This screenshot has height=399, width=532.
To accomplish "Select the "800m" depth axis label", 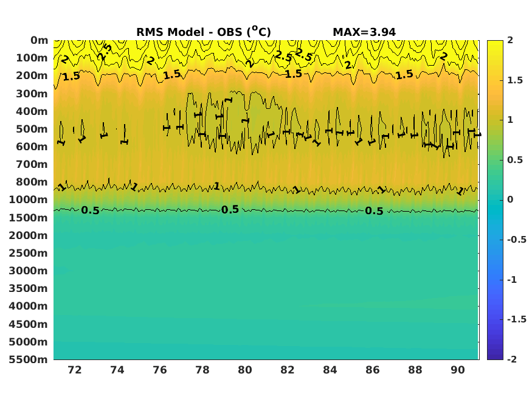I will click(32, 182).
